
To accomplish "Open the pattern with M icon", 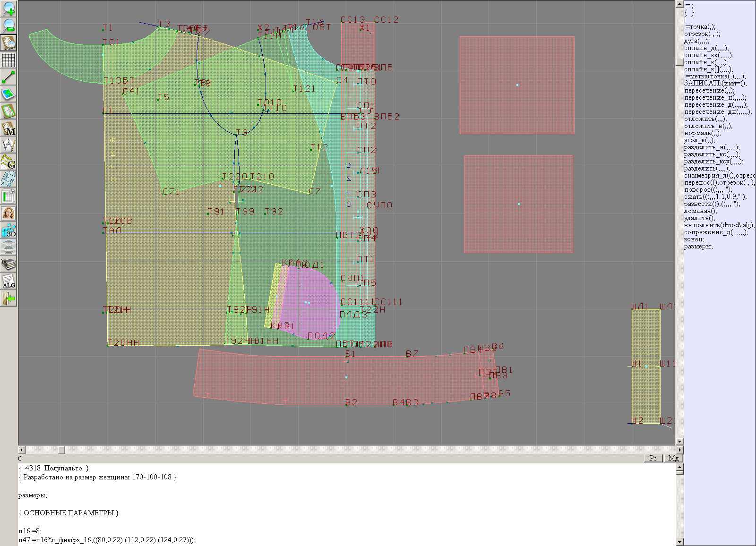I will pyautogui.click(x=9, y=128).
